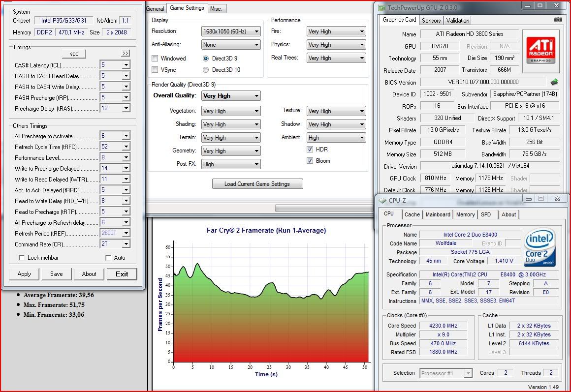The image size is (571, 392).
Task: Tick the Lock mchbar checkbox
Action: (x=22, y=258)
